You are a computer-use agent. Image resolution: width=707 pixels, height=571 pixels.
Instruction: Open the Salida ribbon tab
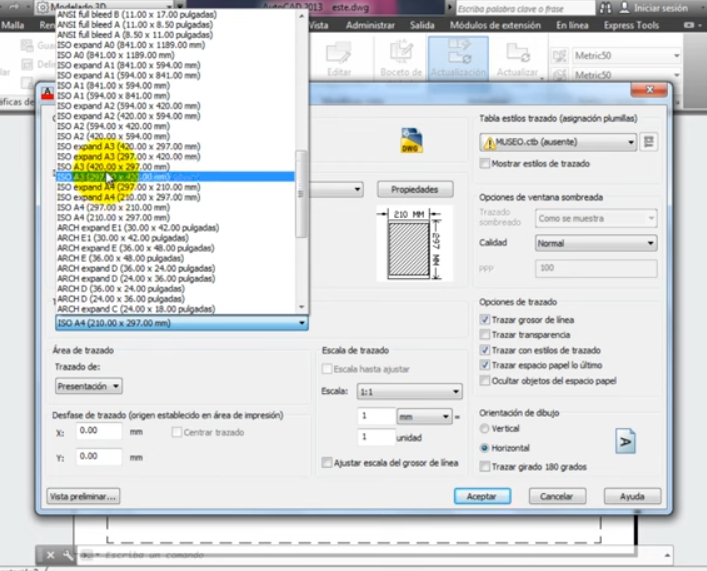pos(422,25)
